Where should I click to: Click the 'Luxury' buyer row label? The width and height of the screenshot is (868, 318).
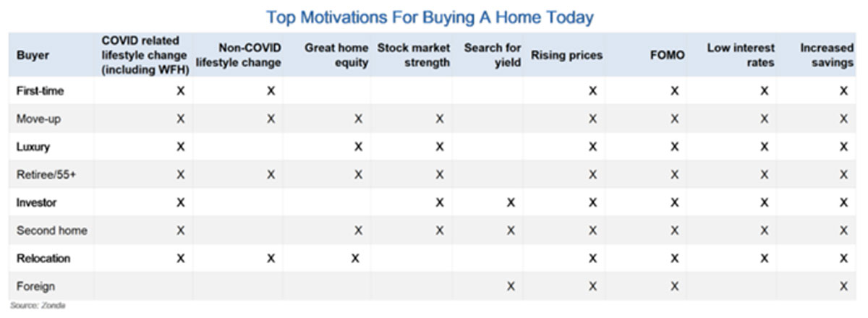(x=33, y=147)
